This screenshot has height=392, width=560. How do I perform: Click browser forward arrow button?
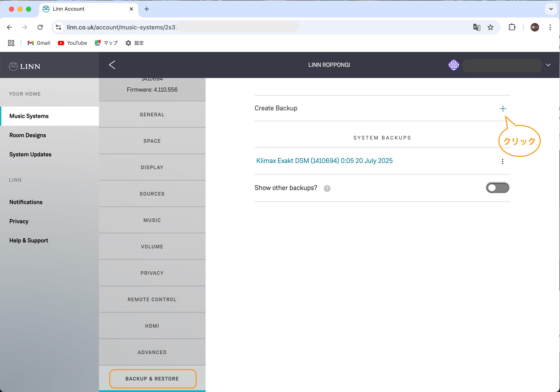point(25,27)
